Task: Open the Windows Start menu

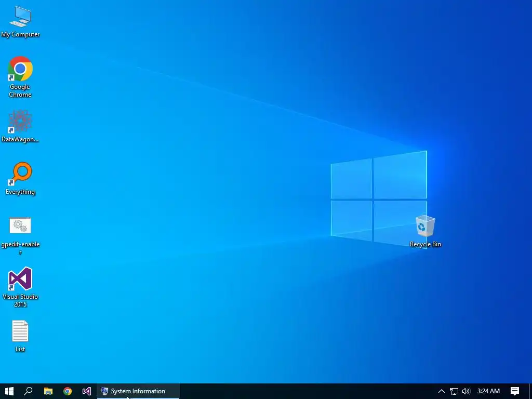Action: pos(9,391)
